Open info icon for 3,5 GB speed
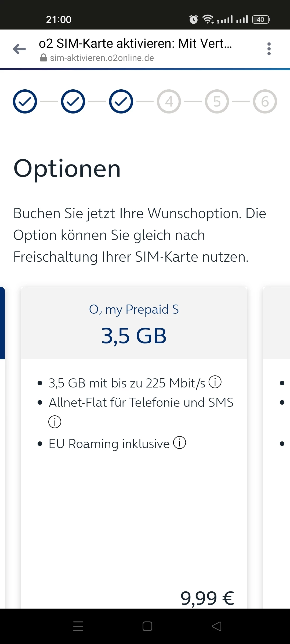Screen dimensions: 290x644 click(x=215, y=382)
